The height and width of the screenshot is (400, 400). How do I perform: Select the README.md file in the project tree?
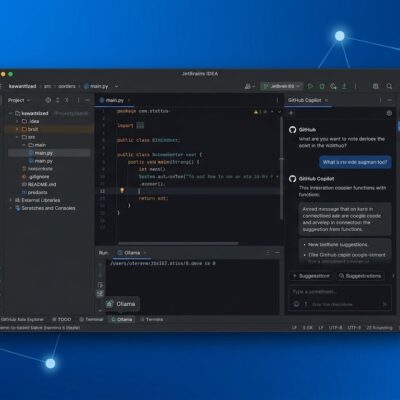pyautogui.click(x=39, y=184)
